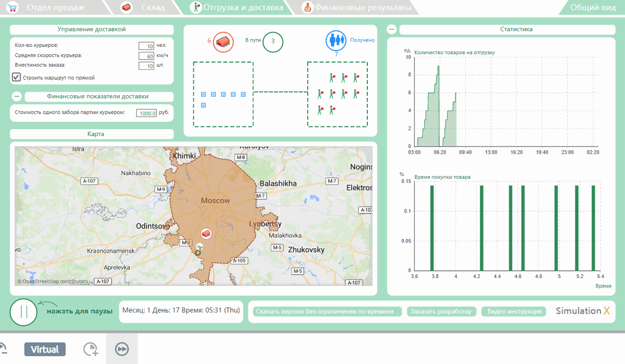Click the Финансовые показатели доставки header
The width and height of the screenshot is (625, 364).
point(99,96)
